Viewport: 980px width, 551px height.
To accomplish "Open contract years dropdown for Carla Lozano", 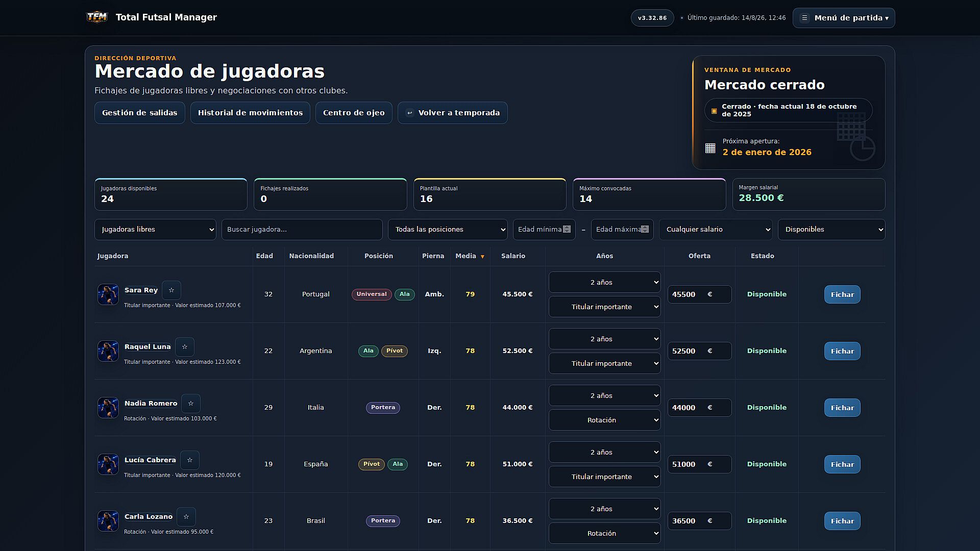I will (x=605, y=509).
